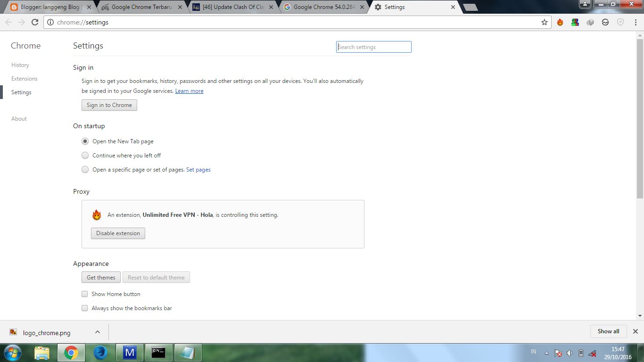Open a new tab
The image size is (644, 362).
(x=470, y=8)
